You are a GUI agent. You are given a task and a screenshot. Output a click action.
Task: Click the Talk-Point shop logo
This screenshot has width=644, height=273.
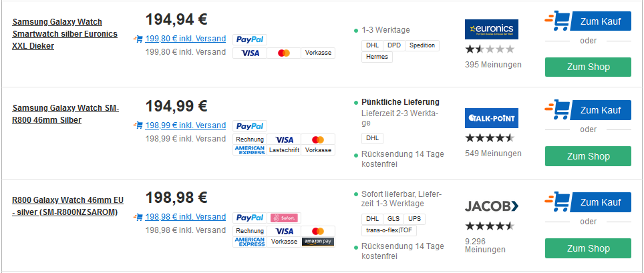(491, 118)
